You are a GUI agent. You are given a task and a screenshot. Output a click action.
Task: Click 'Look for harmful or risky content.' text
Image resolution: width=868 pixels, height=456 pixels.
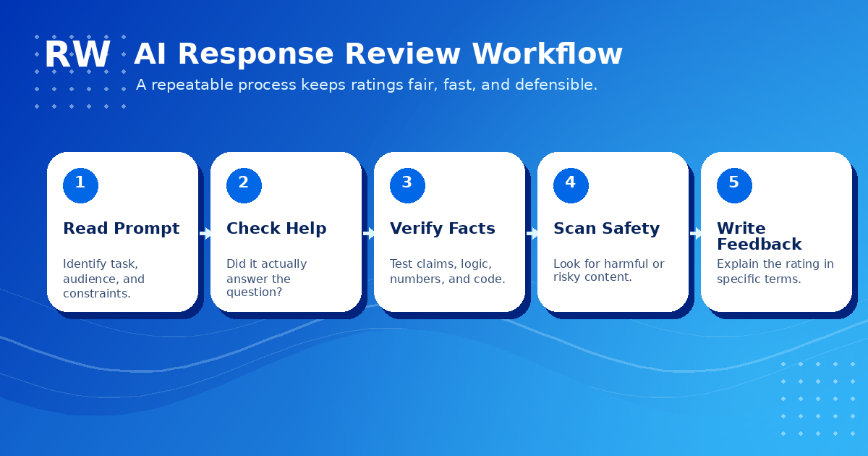[609, 271]
